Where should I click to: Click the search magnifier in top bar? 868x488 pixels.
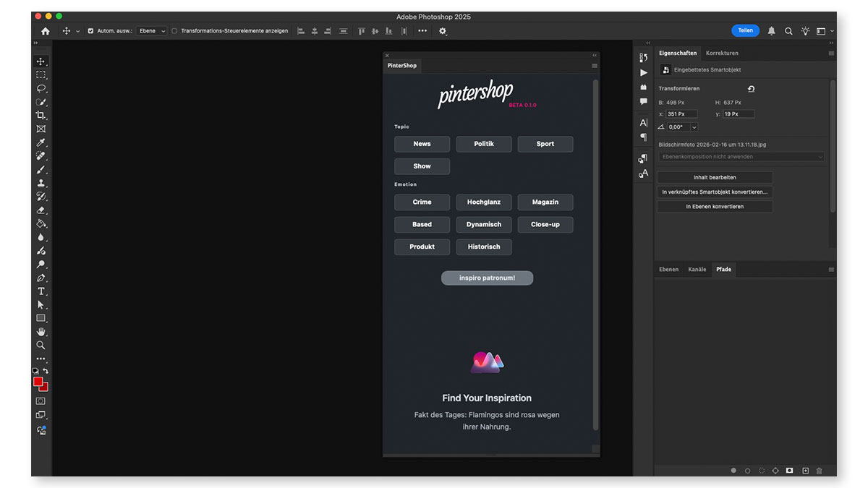pos(788,31)
